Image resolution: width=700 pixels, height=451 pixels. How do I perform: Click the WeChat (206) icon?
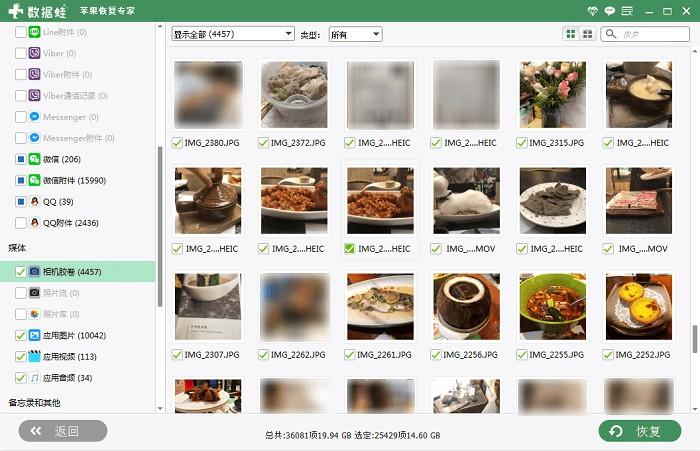point(34,159)
